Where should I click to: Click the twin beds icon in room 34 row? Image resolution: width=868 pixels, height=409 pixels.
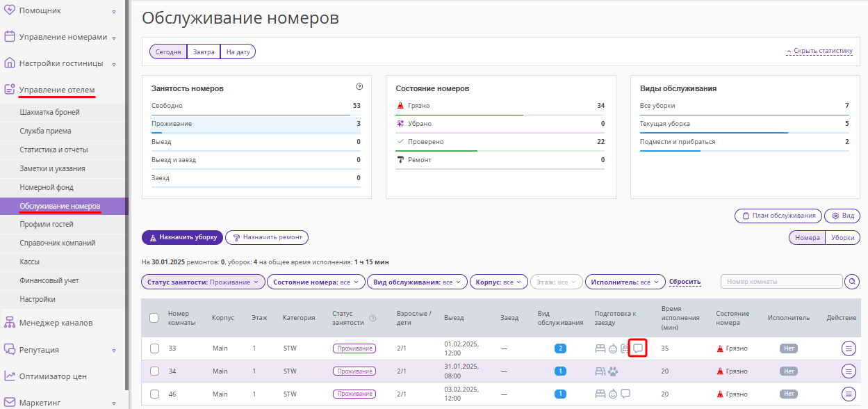click(x=600, y=371)
